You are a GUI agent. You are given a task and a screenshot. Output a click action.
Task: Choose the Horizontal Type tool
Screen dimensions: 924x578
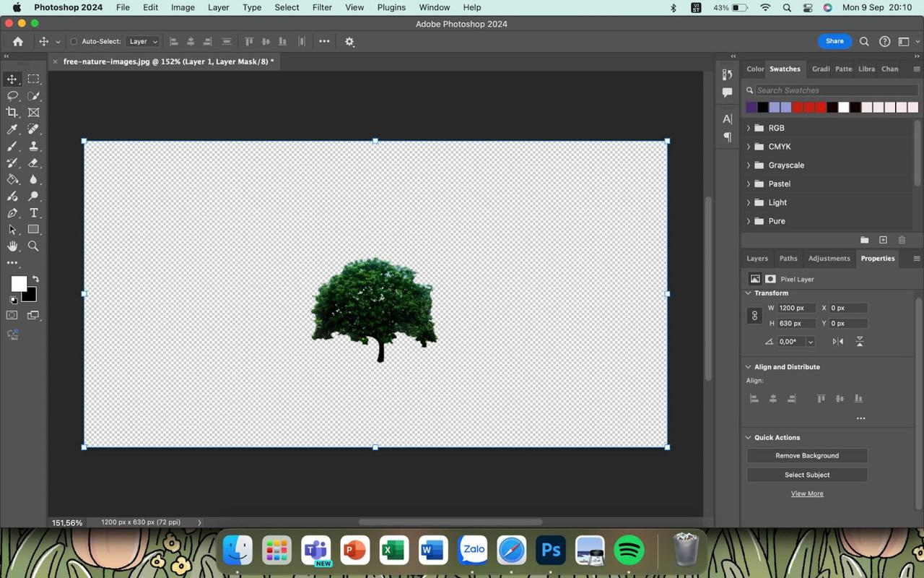[33, 213]
